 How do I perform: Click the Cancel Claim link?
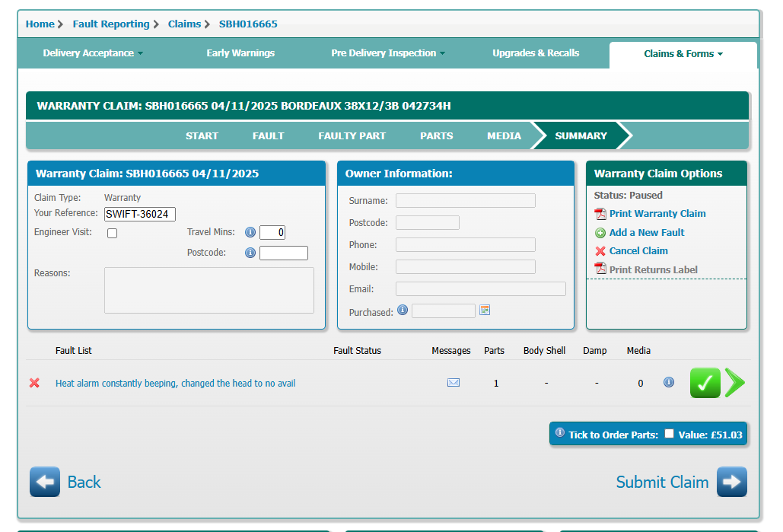638,251
